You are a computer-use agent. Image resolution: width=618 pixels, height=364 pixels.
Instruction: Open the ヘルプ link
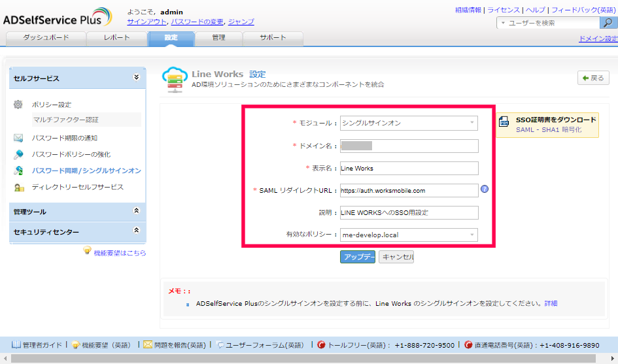coord(535,10)
